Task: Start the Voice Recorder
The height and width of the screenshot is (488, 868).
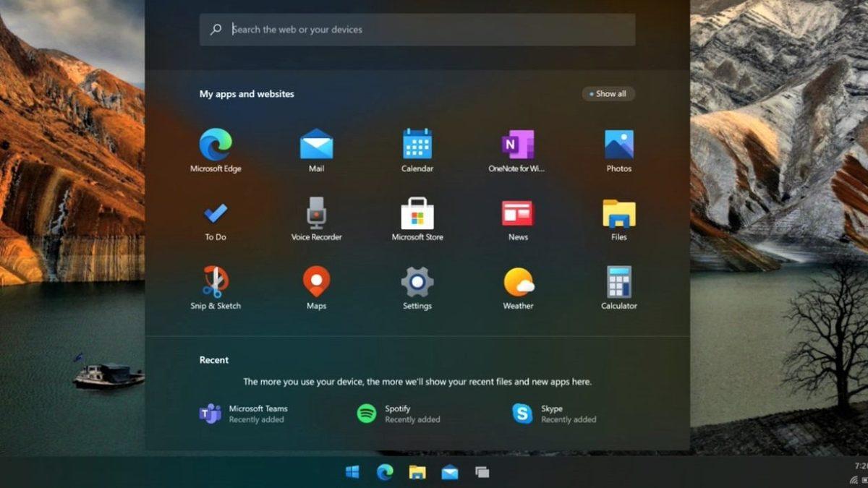Action: click(315, 213)
